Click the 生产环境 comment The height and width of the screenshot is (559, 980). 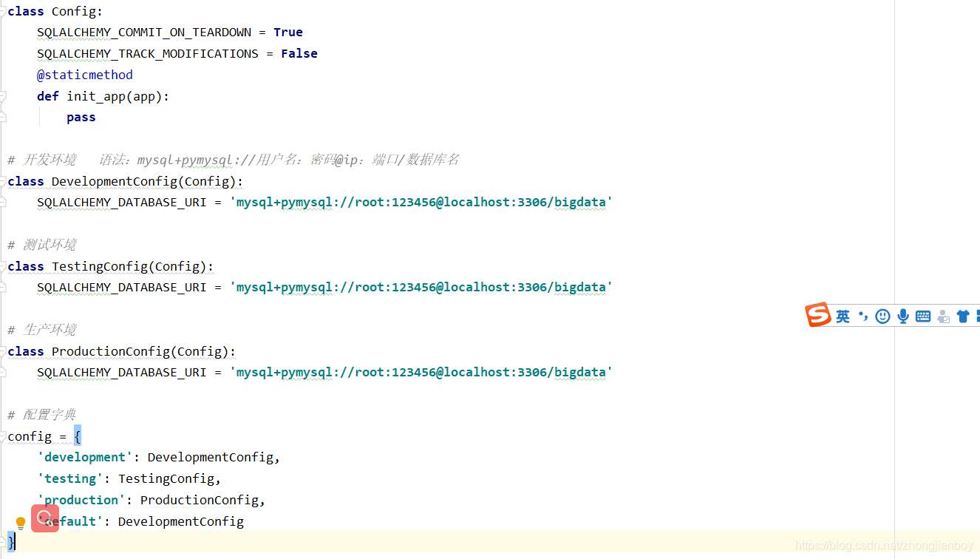(x=42, y=330)
